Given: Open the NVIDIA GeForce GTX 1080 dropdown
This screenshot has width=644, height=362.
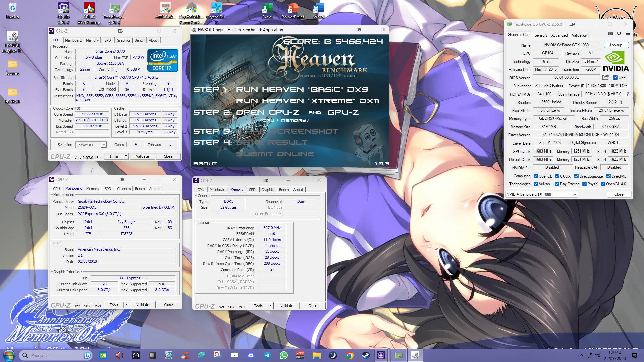Looking at the screenshot, I should 541,194.
